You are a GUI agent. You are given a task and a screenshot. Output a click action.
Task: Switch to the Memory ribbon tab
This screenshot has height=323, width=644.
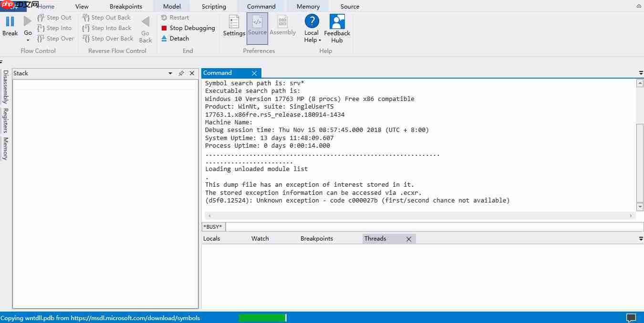[x=307, y=6]
